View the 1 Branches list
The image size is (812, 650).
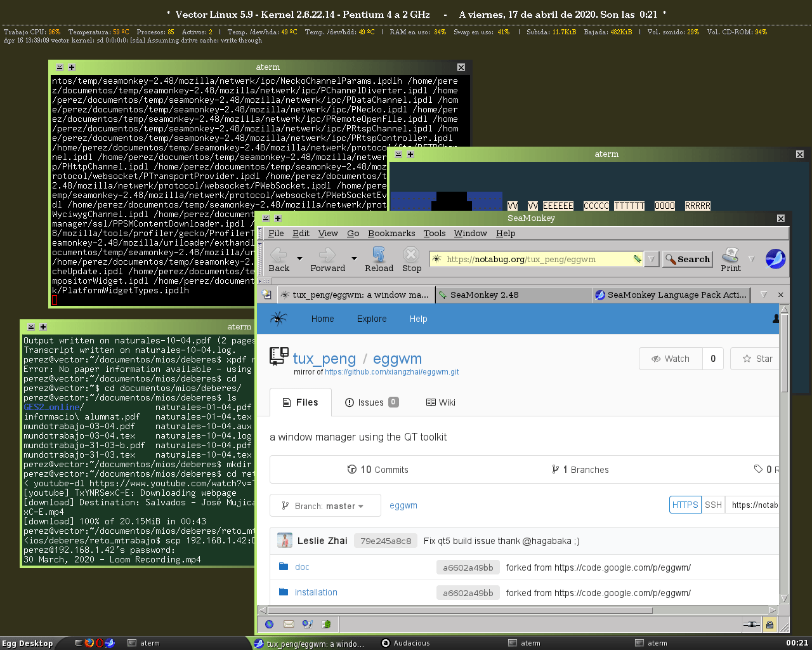580,470
